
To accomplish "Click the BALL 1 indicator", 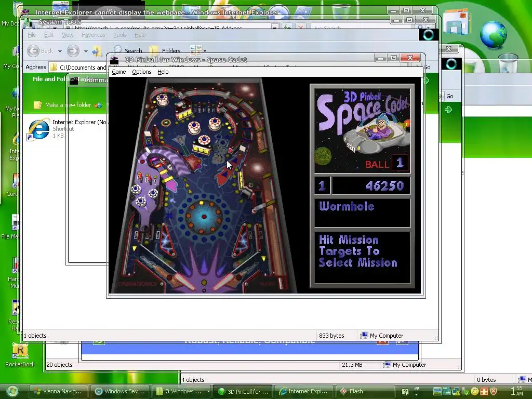I will pyautogui.click(x=387, y=164).
